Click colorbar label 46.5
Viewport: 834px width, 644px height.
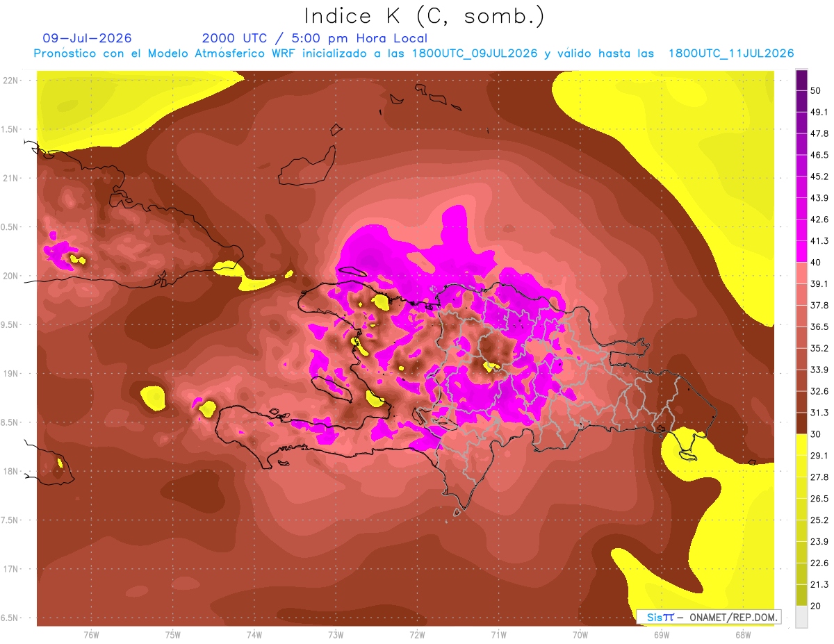click(819, 155)
